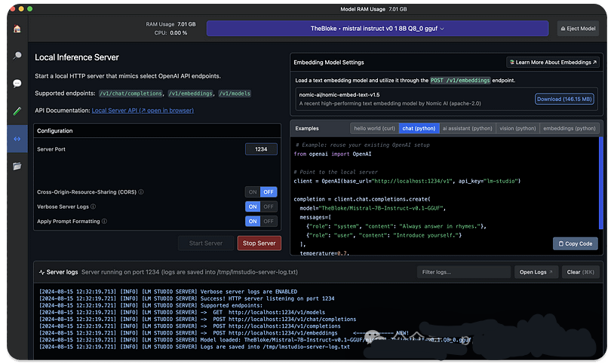Open the Playground pencil icon

coord(17,111)
